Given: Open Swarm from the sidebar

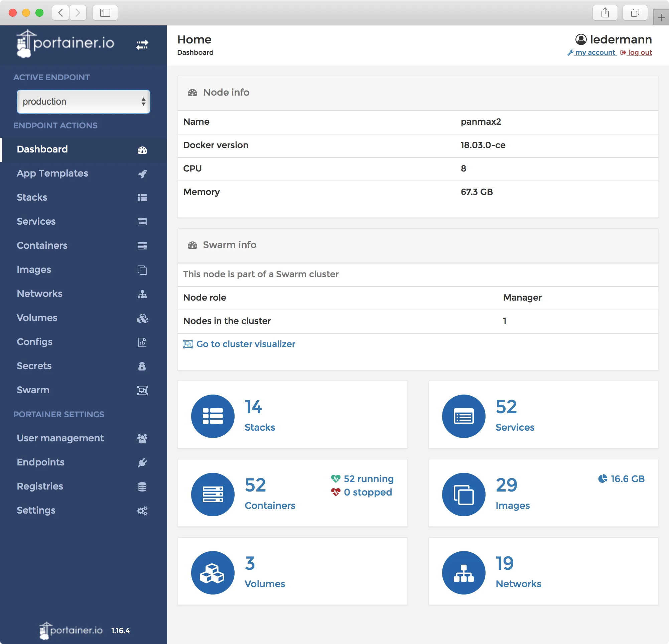Looking at the screenshot, I should [x=33, y=390].
